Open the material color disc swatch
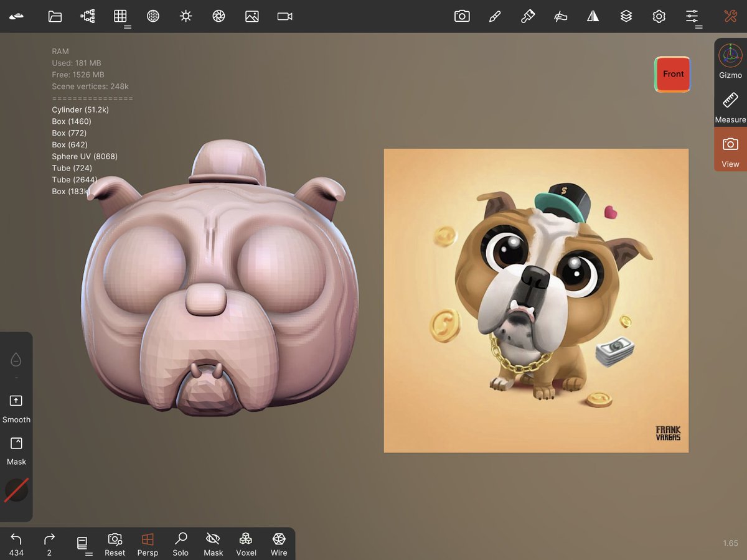747x560 pixels. click(x=16, y=490)
